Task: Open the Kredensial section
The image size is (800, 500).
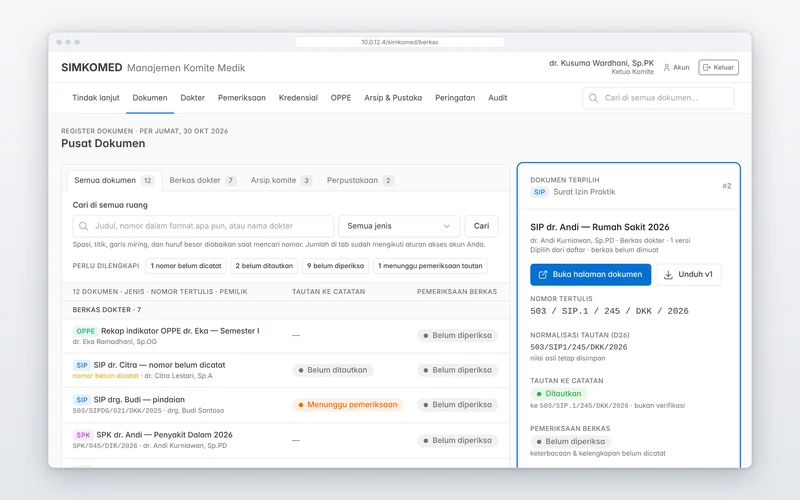Action: click(x=298, y=98)
